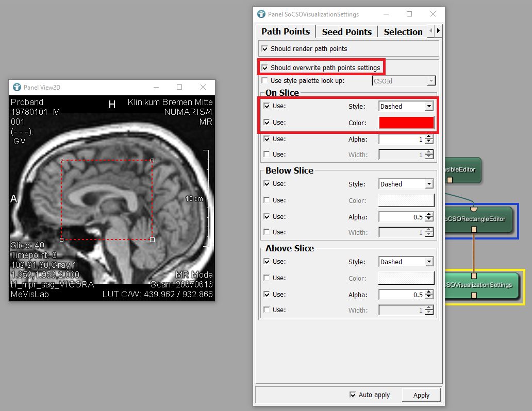Select the SoCSORectangleEditor node
The height and width of the screenshot is (411, 532).
(x=478, y=219)
